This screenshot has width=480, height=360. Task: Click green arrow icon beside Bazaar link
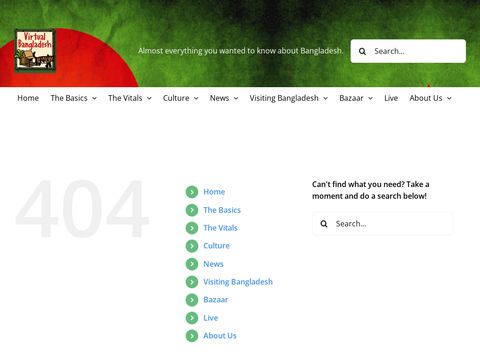pos(192,300)
